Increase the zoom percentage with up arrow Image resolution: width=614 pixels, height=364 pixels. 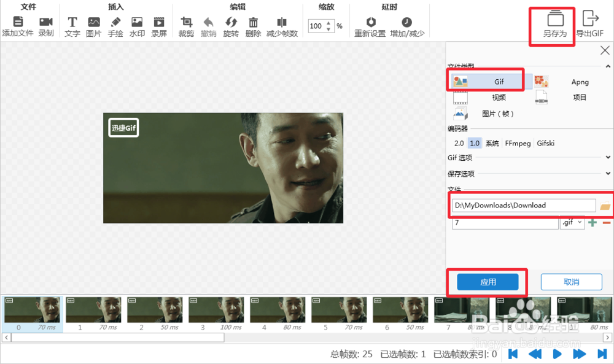pos(328,23)
